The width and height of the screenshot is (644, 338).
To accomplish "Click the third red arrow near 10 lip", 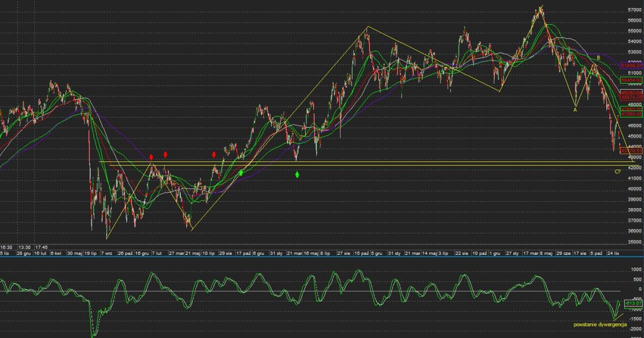I will 214,155.
